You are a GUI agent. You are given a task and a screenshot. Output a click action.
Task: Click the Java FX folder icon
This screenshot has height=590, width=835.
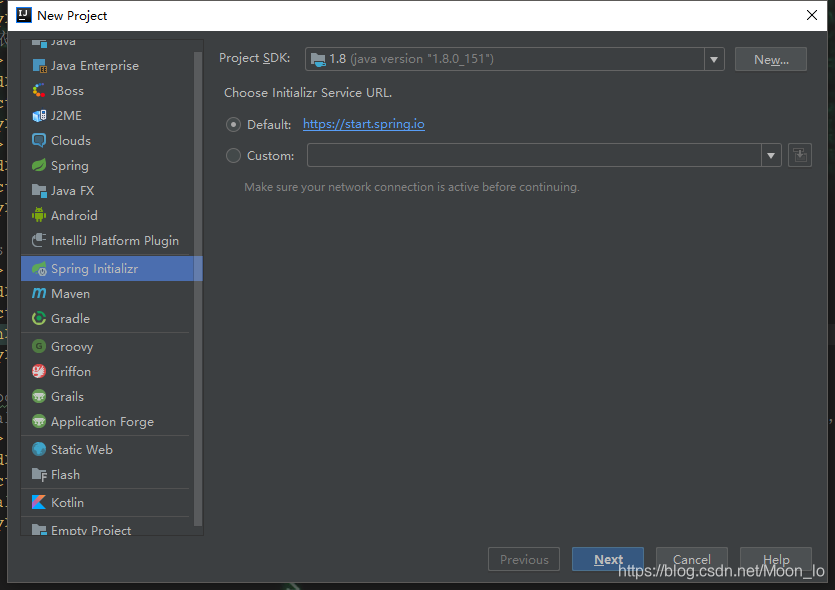[x=39, y=191]
